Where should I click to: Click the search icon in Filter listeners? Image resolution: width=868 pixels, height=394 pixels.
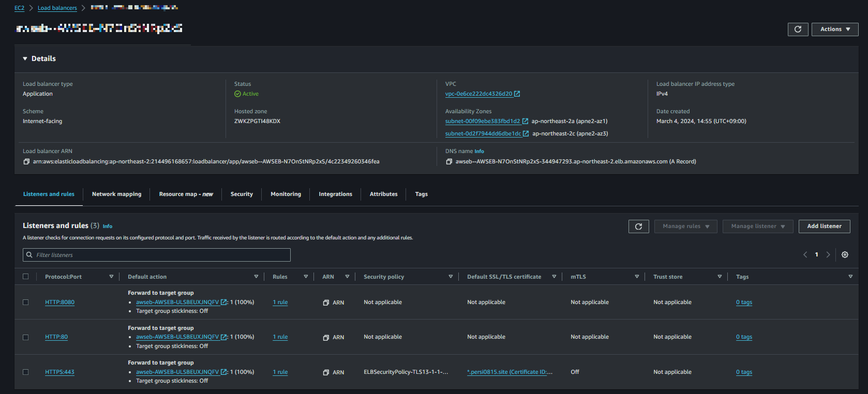[29, 255]
